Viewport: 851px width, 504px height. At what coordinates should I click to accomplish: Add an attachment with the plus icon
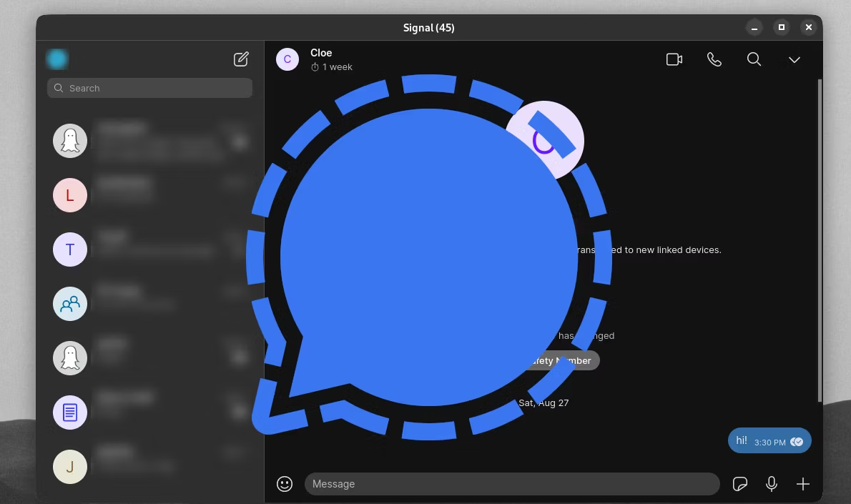tap(802, 484)
